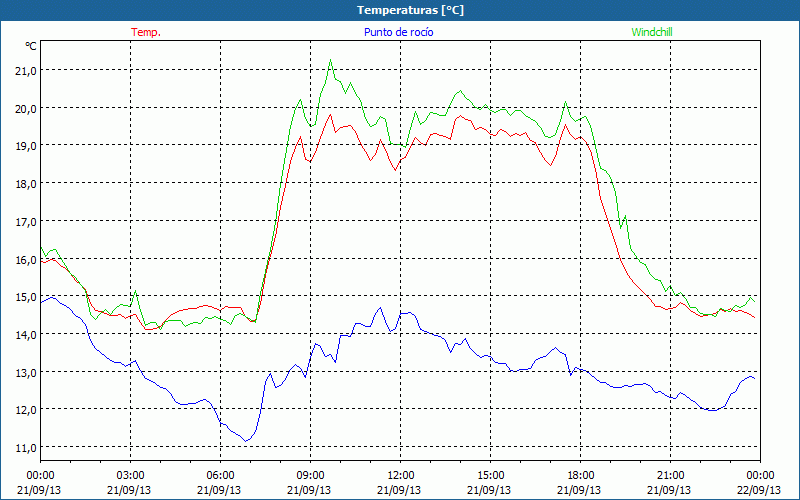
Task: Click the °C unit label on the axis
Action: pyautogui.click(x=31, y=46)
